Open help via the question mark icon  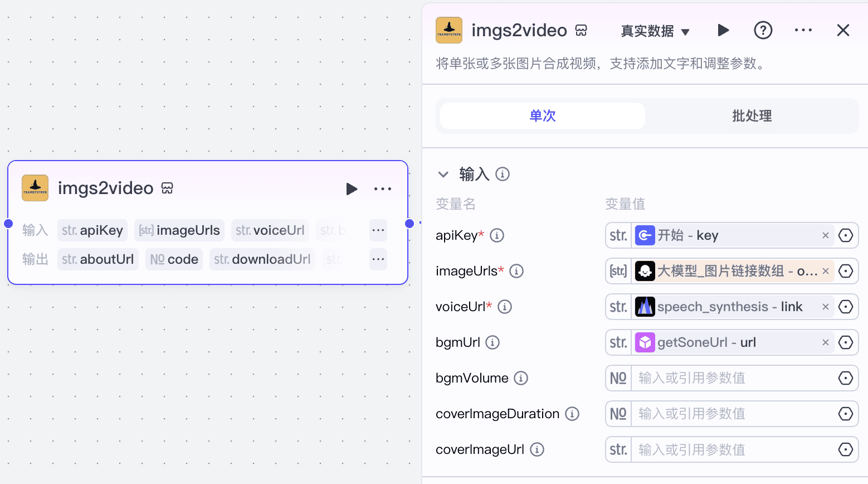(763, 30)
